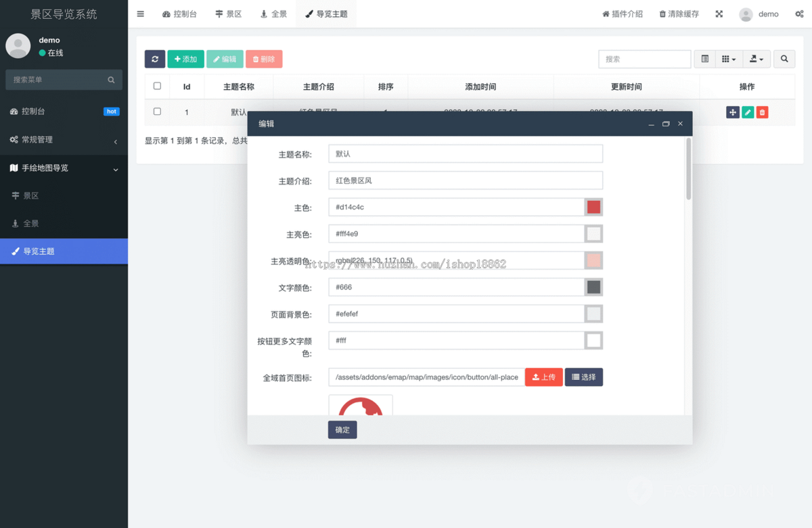Click the refresh icon above the table
The width and height of the screenshot is (812, 528).
pyautogui.click(x=154, y=59)
